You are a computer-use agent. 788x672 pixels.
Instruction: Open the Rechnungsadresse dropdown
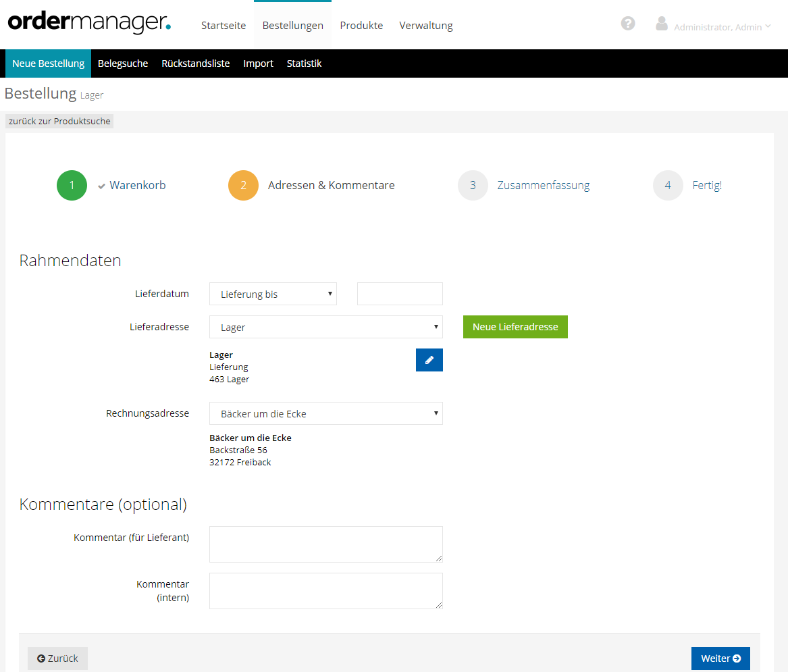point(325,413)
